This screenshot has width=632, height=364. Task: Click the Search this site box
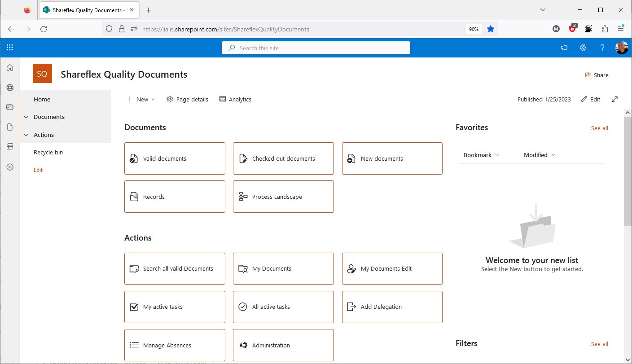click(316, 48)
